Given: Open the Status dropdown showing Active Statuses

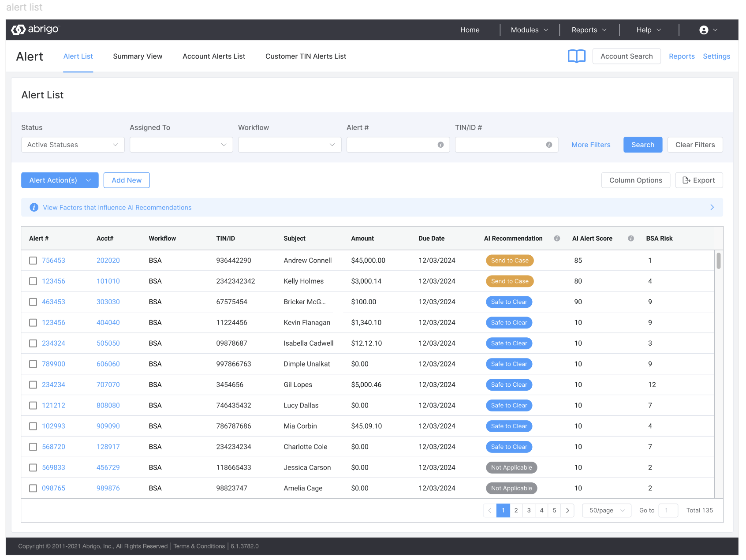Looking at the screenshot, I should [73, 145].
